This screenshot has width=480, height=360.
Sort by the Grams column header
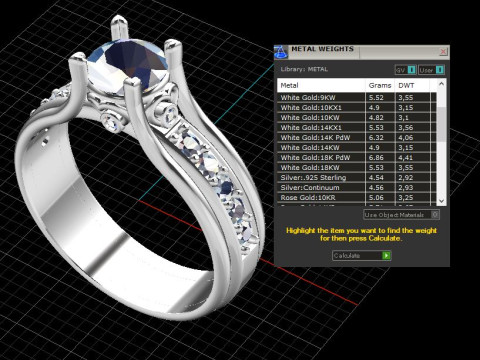point(380,85)
